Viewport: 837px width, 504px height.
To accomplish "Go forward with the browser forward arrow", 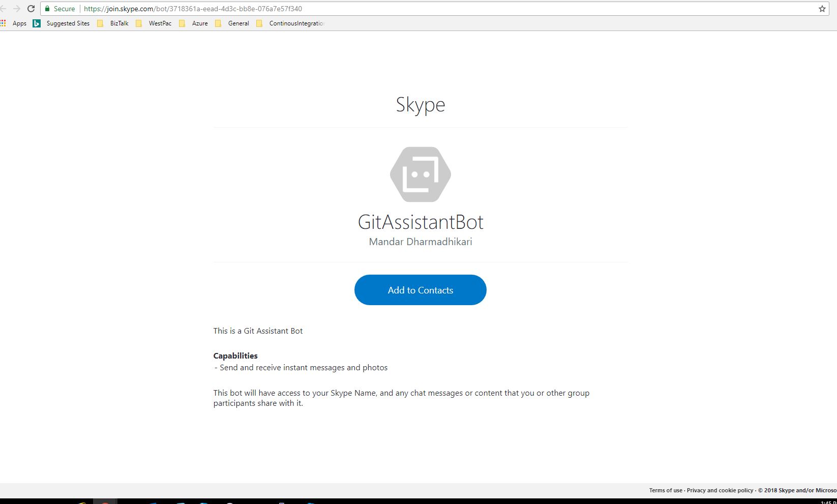I will point(16,9).
